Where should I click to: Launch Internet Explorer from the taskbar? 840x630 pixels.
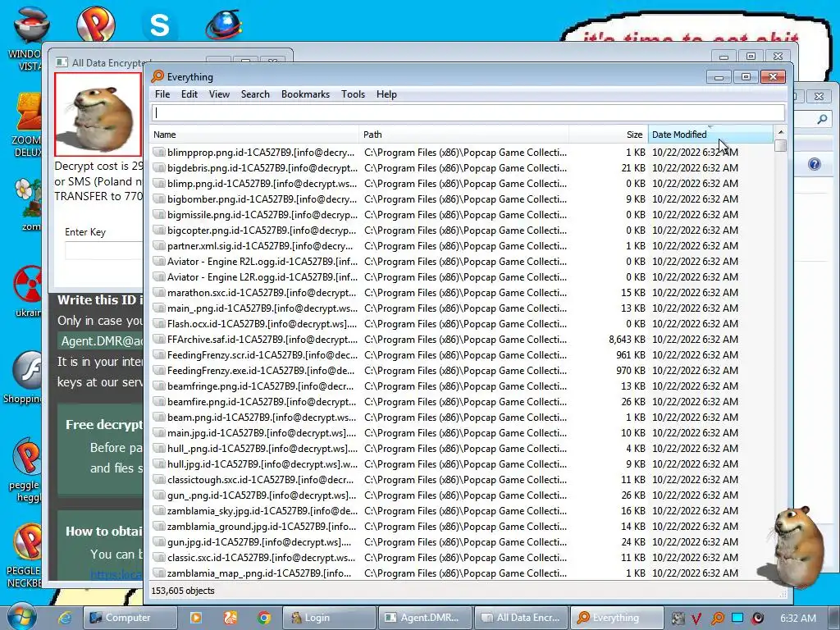65,618
